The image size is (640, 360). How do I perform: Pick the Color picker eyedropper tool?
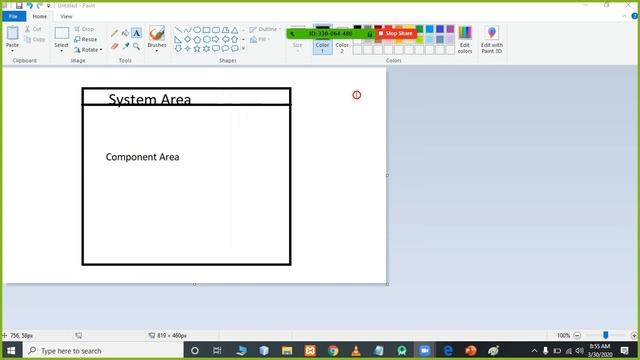pos(125,46)
